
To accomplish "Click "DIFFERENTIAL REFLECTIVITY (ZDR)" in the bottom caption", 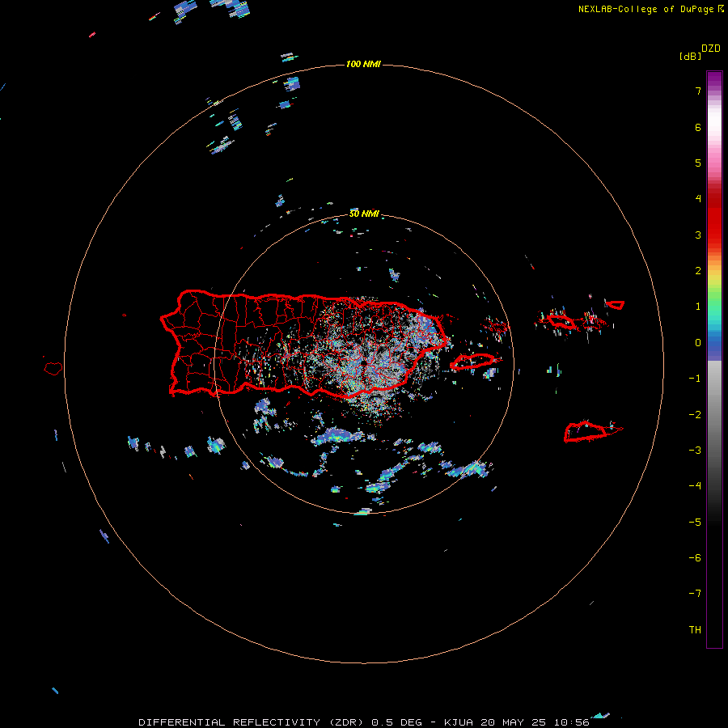I will pos(252,722).
